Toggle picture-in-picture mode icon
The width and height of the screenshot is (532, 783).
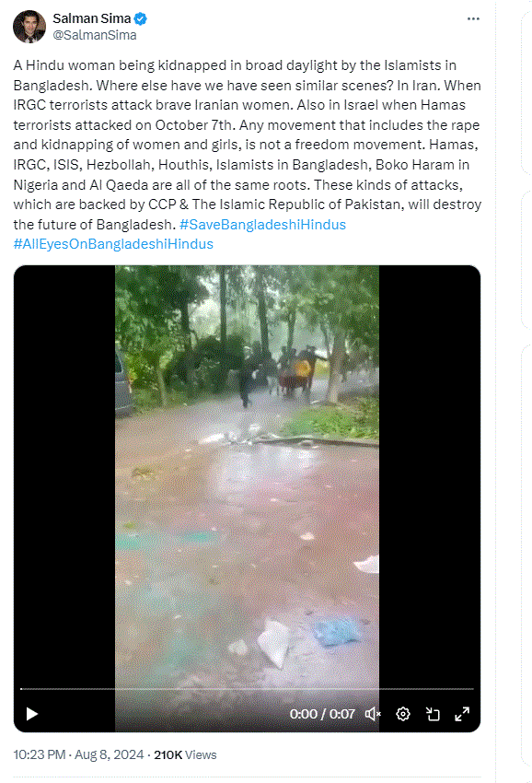pyautogui.click(x=433, y=714)
